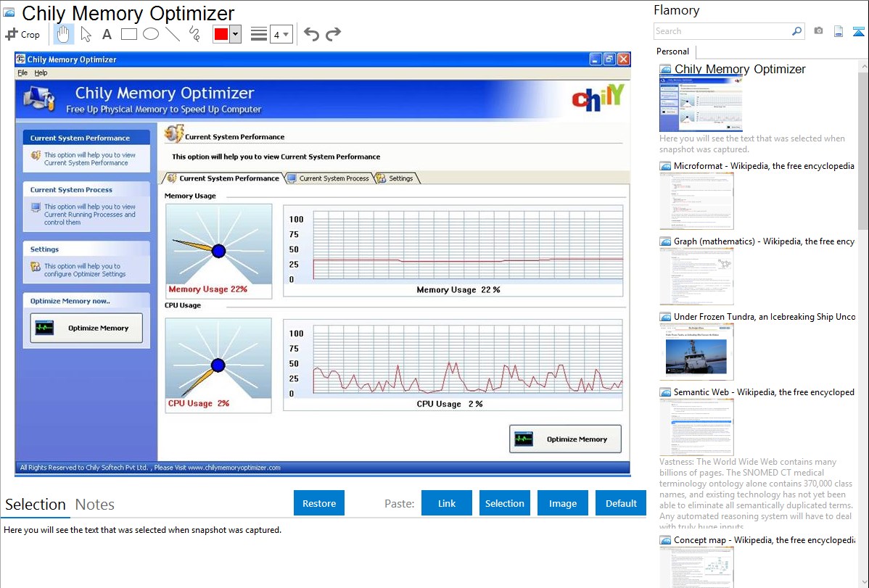Click the Paste Image button
This screenshot has width=869, height=588.
point(563,503)
